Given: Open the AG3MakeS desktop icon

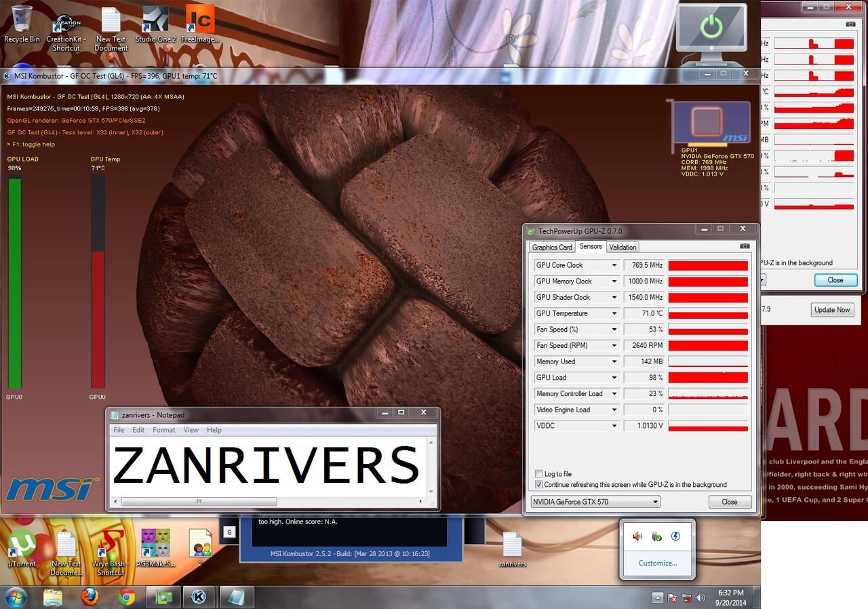Looking at the screenshot, I should tap(155, 549).
